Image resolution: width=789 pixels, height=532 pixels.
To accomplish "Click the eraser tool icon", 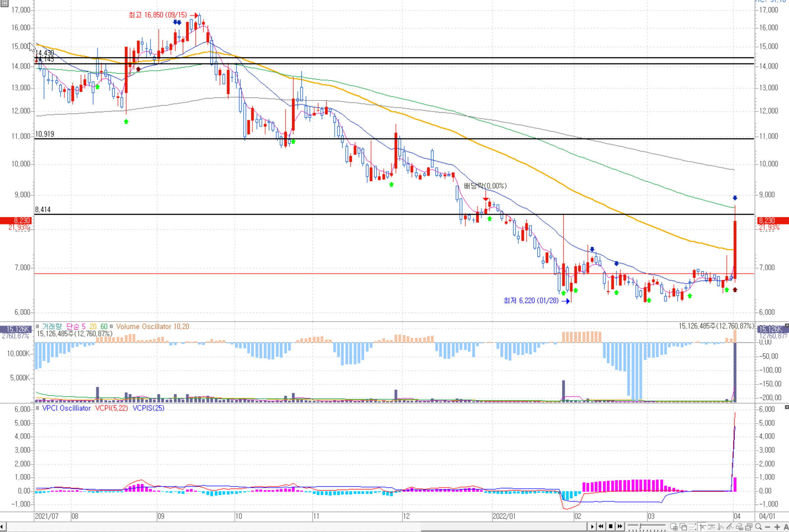I will pos(739,527).
